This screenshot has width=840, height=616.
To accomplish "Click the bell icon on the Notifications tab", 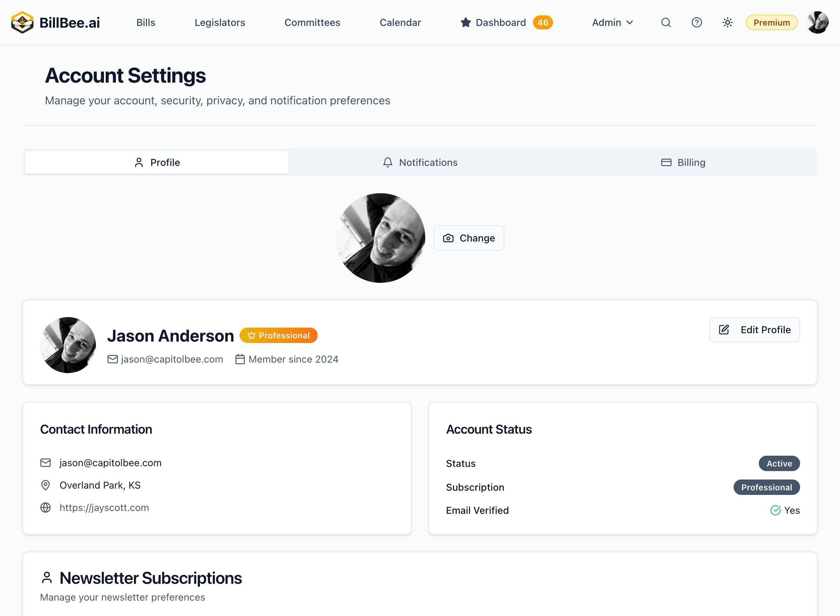I will 387,163.
